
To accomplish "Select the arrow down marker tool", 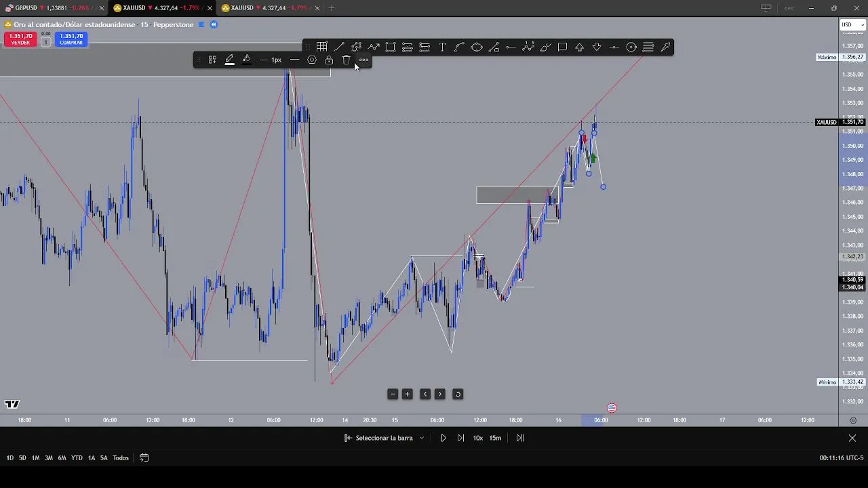I will [597, 47].
